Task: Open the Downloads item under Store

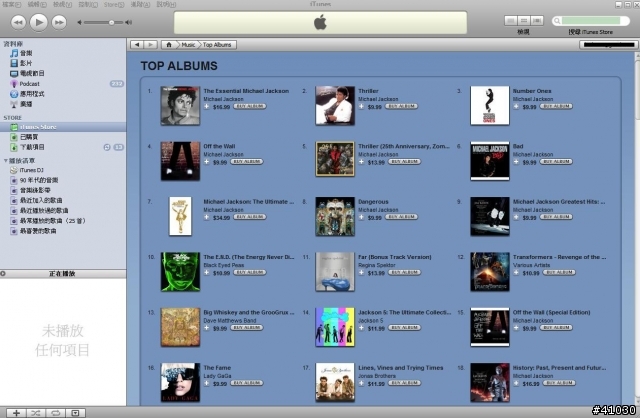Action: [x=27, y=147]
